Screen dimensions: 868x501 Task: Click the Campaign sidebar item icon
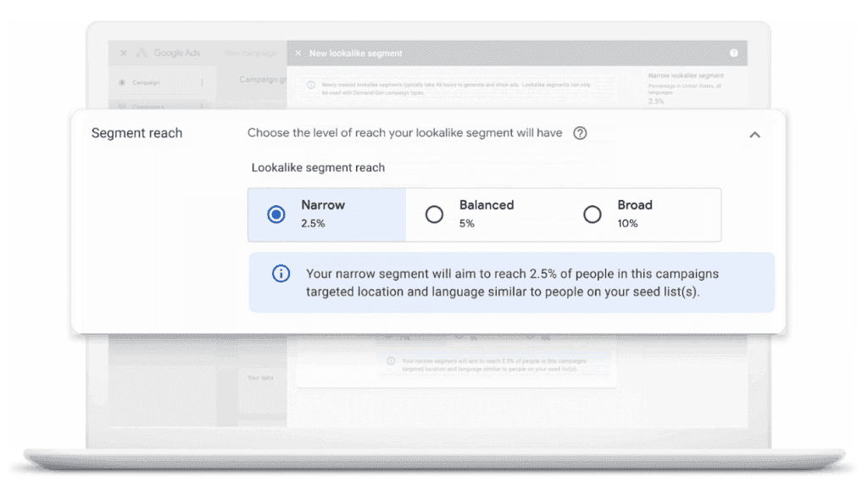coord(122,83)
